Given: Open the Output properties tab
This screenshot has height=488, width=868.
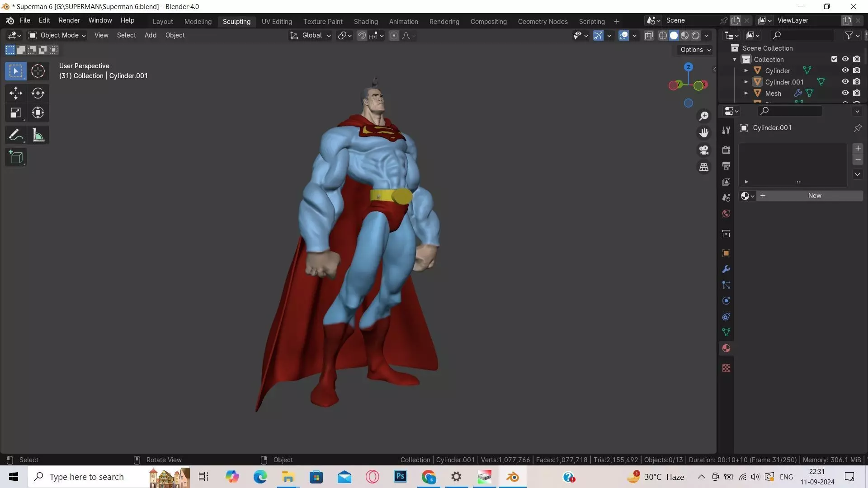Looking at the screenshot, I should pos(726,166).
